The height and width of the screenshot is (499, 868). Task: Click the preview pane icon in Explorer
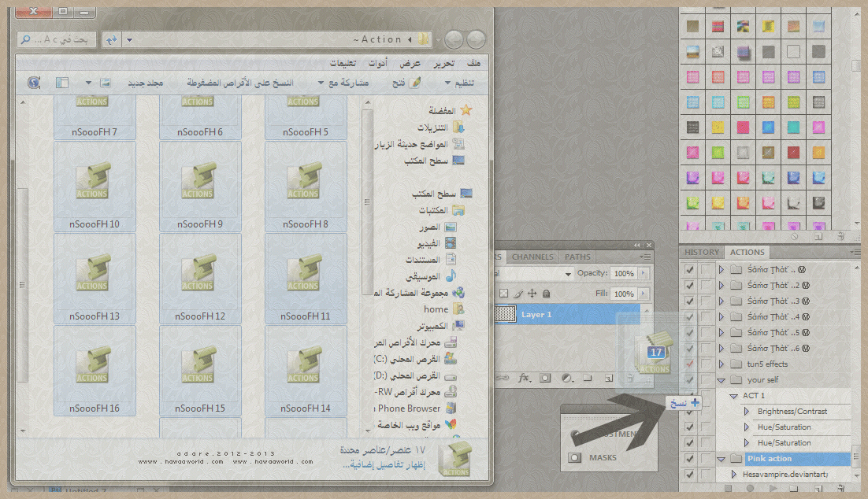[62, 83]
